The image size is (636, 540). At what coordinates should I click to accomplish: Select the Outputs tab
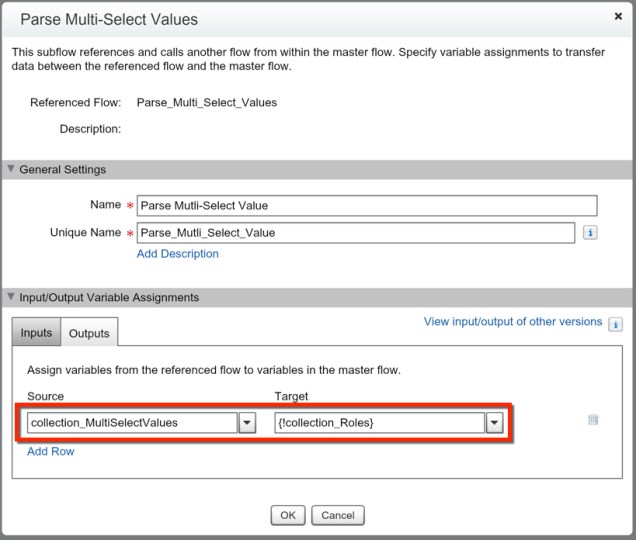pyautogui.click(x=89, y=333)
